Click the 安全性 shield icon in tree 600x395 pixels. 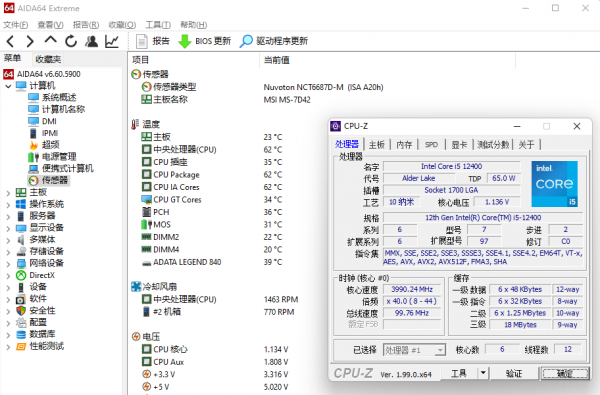(21, 310)
